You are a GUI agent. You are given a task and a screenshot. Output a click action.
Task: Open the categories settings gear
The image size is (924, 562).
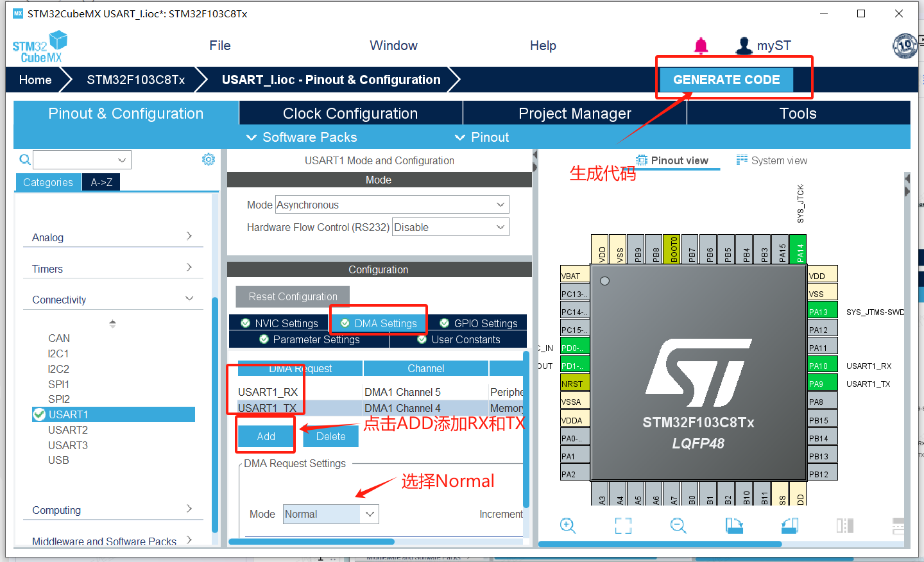coord(209,159)
